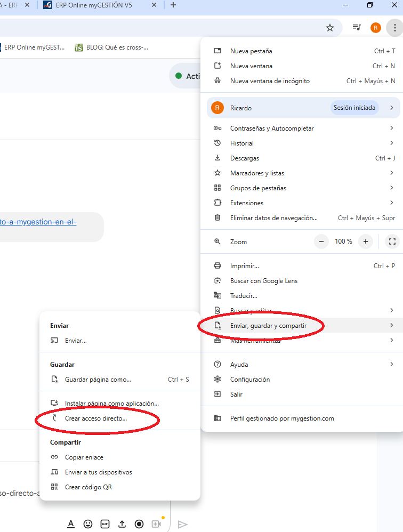Expand Más herramientas submenu arrow
The width and height of the screenshot is (403, 532).
tap(391, 340)
